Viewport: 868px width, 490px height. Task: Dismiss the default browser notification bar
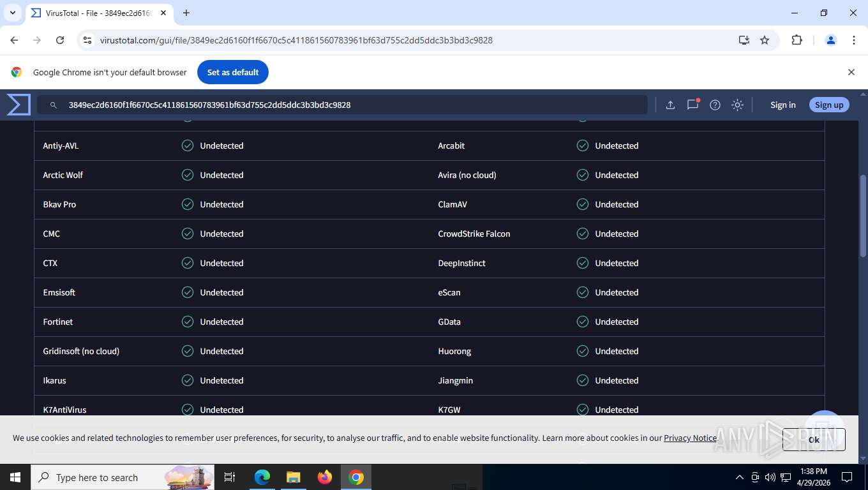(x=851, y=72)
